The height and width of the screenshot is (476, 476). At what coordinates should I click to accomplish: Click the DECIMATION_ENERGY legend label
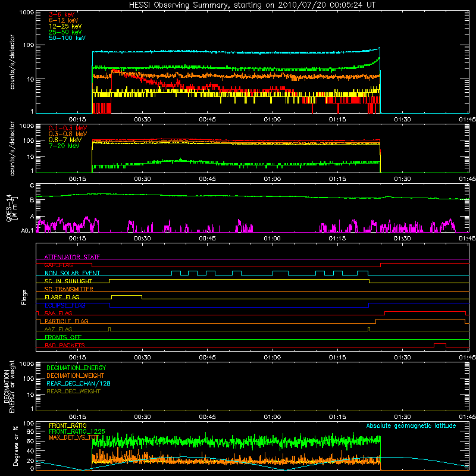click(x=76, y=368)
